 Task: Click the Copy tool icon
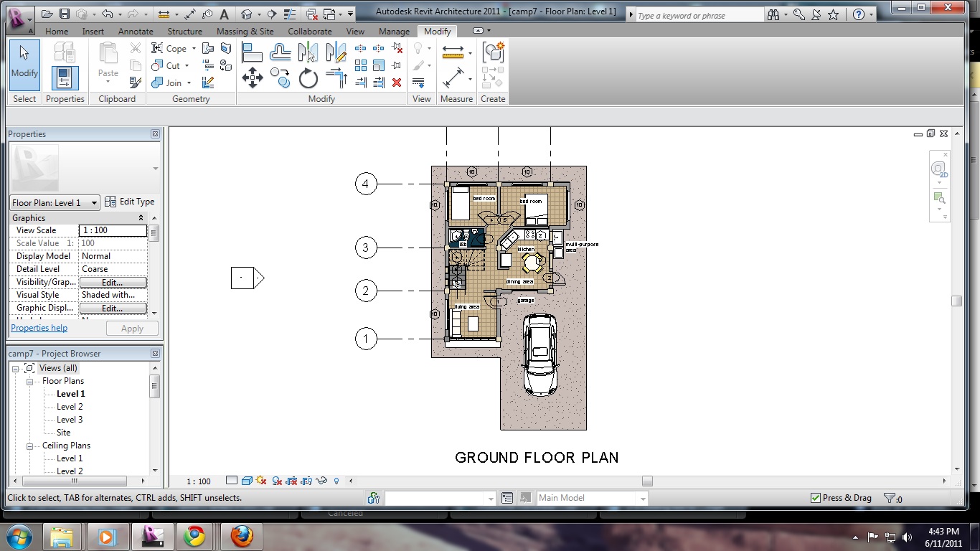(x=280, y=77)
